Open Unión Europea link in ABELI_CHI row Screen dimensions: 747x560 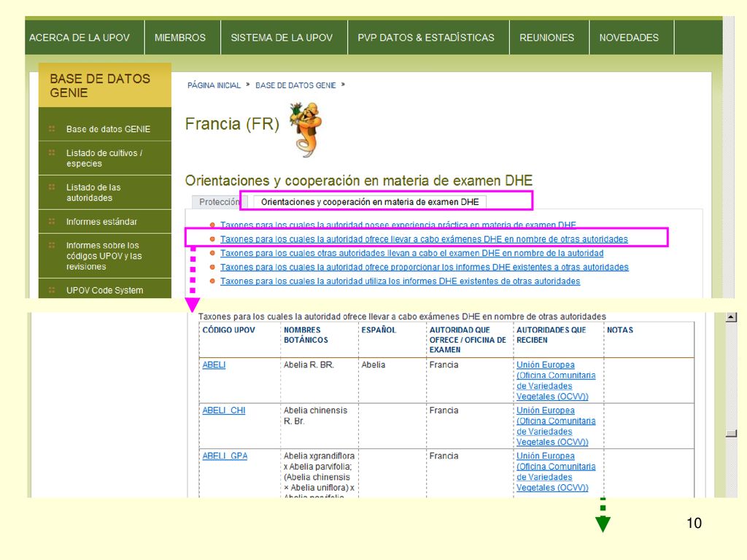[556, 426]
